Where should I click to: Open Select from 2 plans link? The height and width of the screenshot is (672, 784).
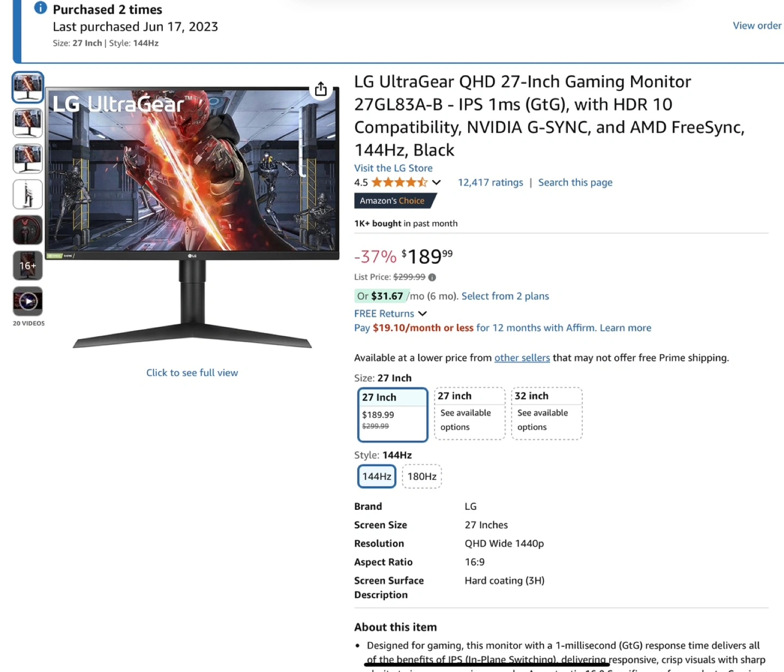(x=505, y=297)
